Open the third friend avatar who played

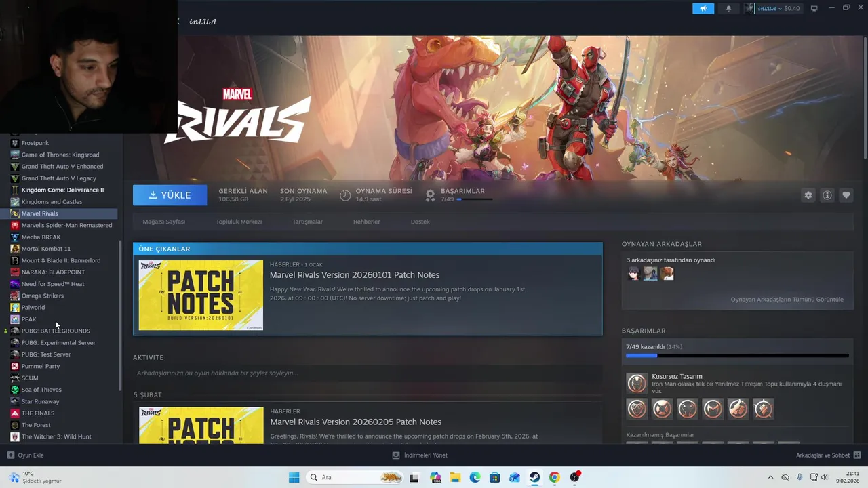pyautogui.click(x=667, y=273)
